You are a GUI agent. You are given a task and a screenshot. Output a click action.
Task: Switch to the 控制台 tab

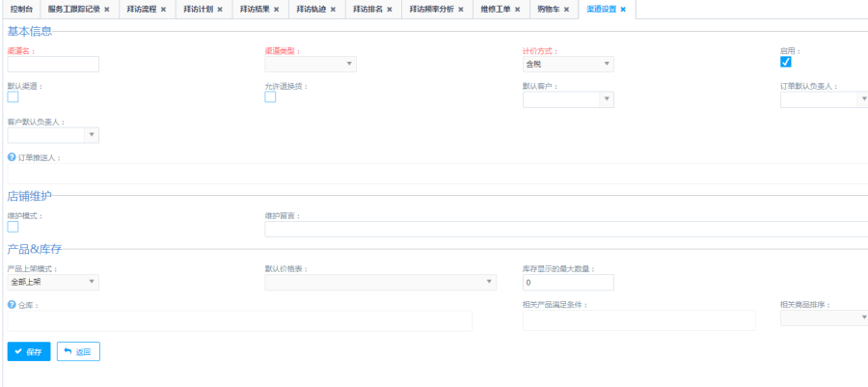pos(20,10)
